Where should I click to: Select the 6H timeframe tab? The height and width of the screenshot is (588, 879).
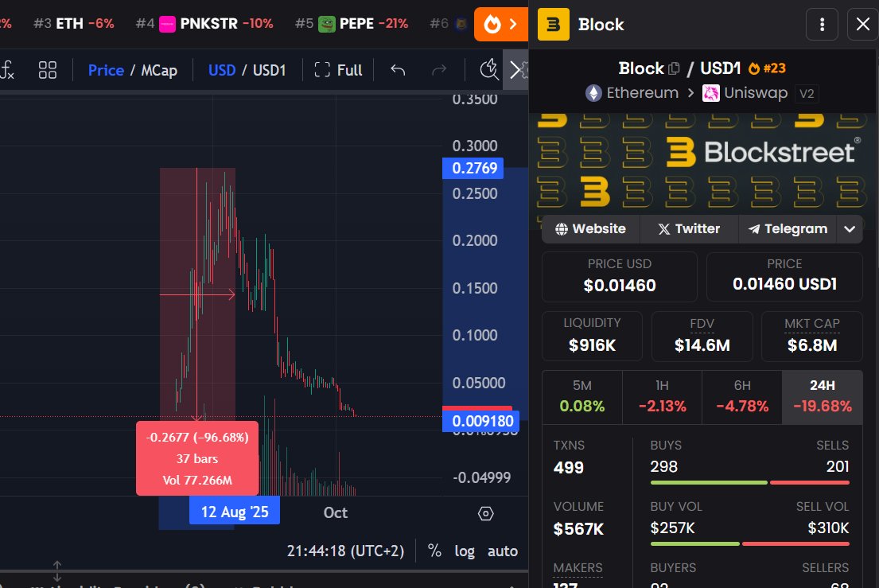click(742, 396)
